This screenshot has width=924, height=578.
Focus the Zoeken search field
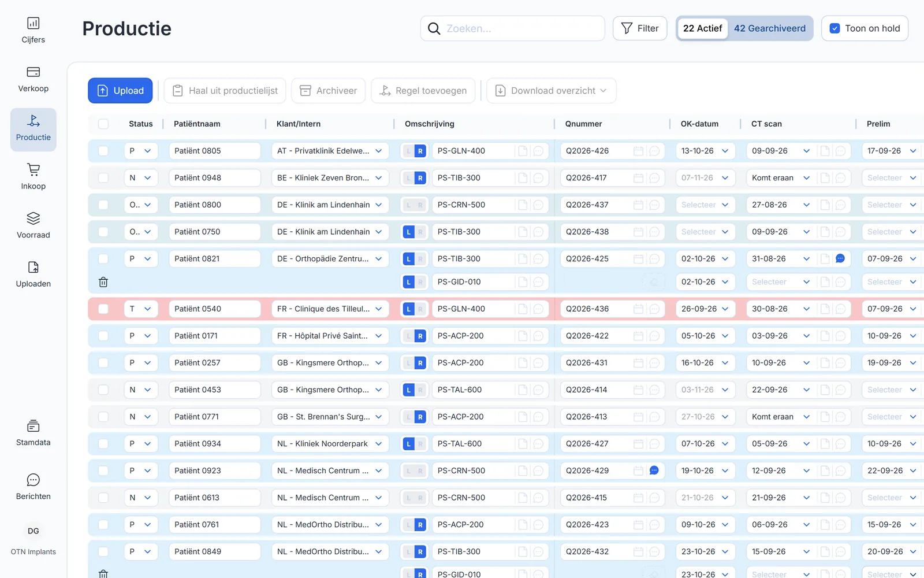pos(513,28)
